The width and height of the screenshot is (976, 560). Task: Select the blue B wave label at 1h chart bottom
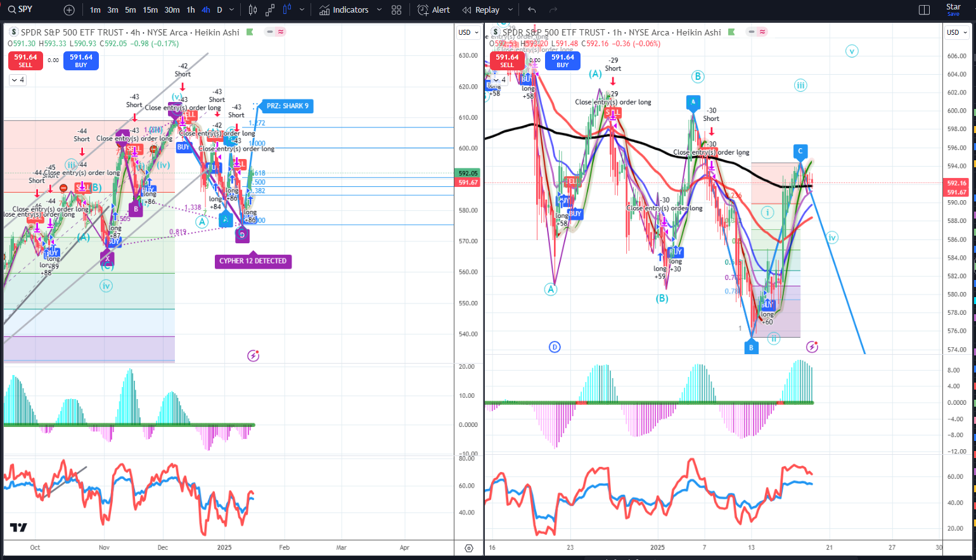click(x=751, y=347)
